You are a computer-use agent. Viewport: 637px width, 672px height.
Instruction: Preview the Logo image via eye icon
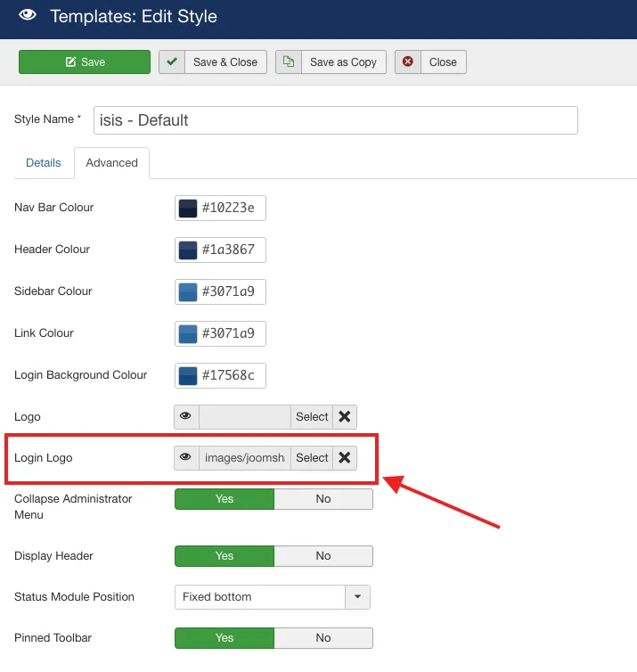pos(186,416)
